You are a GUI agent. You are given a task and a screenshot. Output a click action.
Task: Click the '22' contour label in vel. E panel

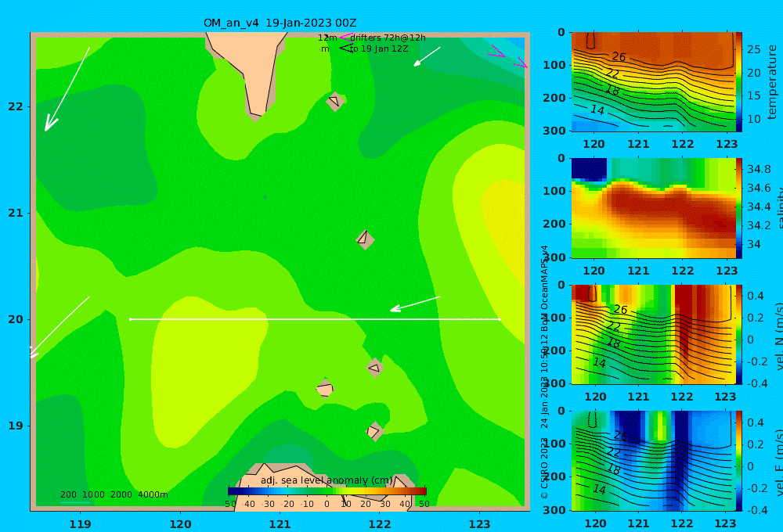pyautogui.click(x=613, y=452)
